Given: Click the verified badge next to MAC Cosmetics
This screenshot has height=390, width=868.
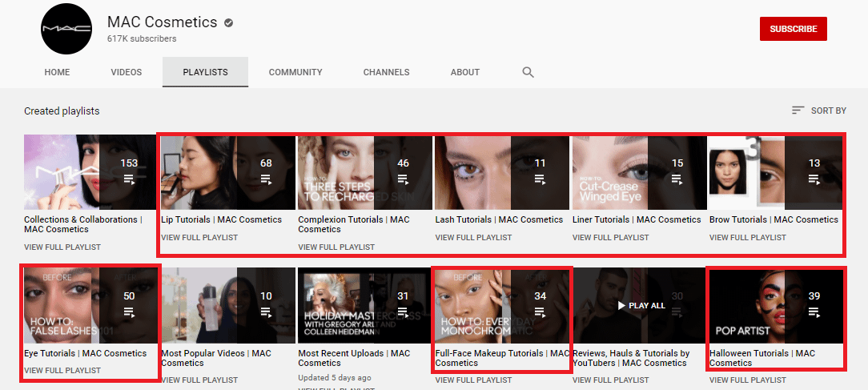Looking at the screenshot, I should tap(228, 22).
